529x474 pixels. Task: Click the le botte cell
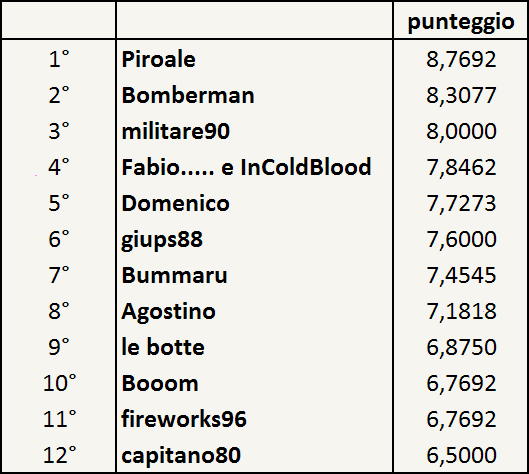(163, 347)
